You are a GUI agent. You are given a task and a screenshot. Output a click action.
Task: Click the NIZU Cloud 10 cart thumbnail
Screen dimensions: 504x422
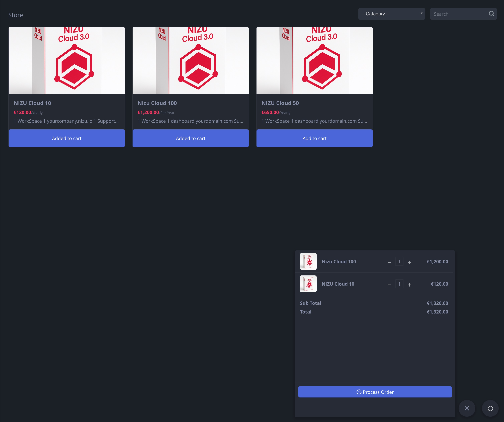click(308, 284)
